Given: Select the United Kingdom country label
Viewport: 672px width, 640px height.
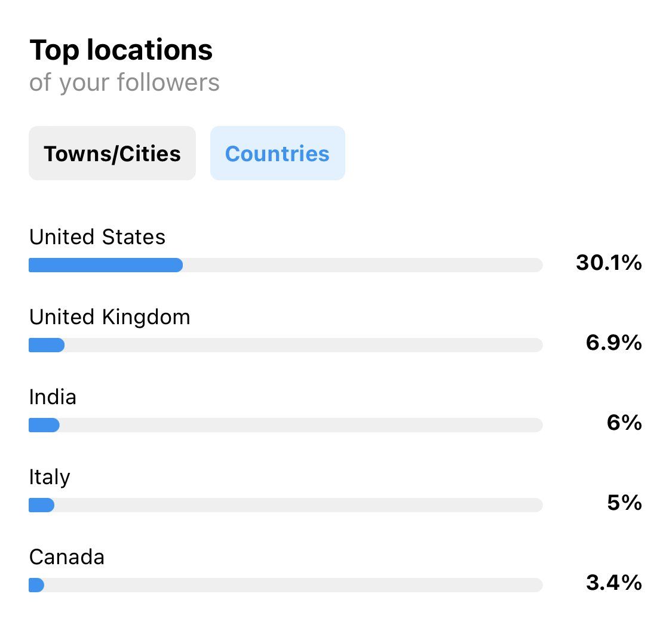Looking at the screenshot, I should [110, 317].
